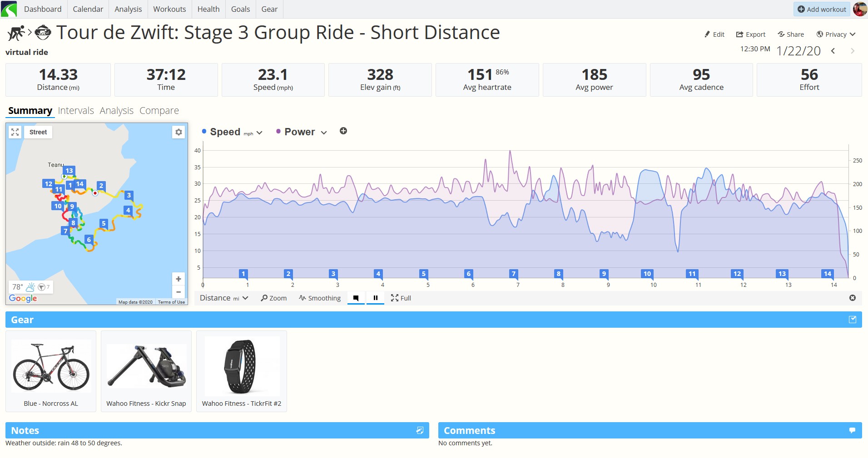Toggle lap markers display on the chart
This screenshot has width=868, height=458.
(356, 298)
